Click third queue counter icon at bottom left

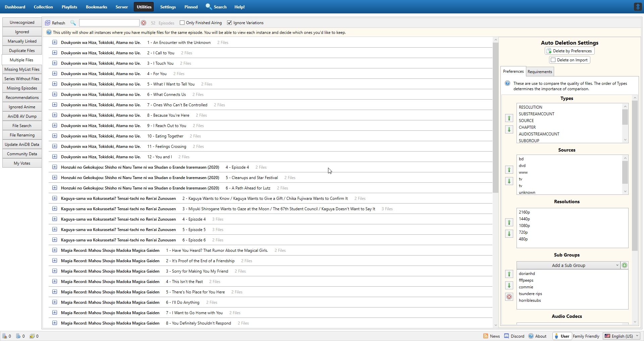(32, 336)
